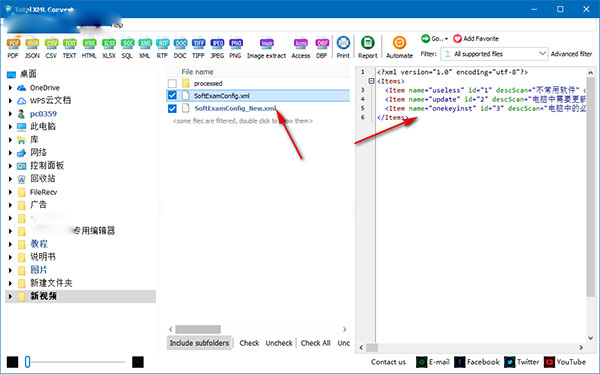This screenshot has height=374, width=600.
Task: Select the RTF conversion icon
Action: pyautogui.click(x=162, y=48)
